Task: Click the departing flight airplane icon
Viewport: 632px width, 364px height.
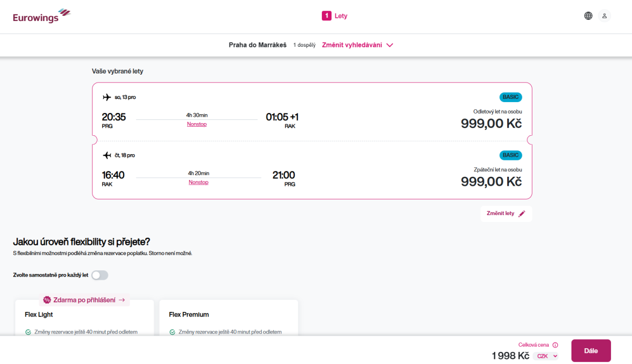Action: pyautogui.click(x=107, y=97)
